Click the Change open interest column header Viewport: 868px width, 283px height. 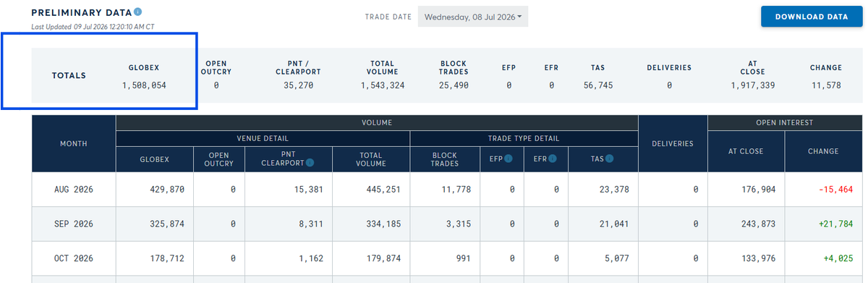[x=823, y=151]
